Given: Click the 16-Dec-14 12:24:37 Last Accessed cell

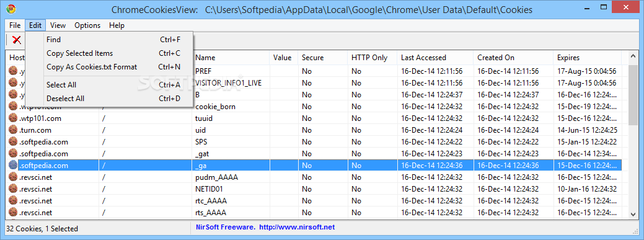Looking at the screenshot, I should tap(431, 94).
